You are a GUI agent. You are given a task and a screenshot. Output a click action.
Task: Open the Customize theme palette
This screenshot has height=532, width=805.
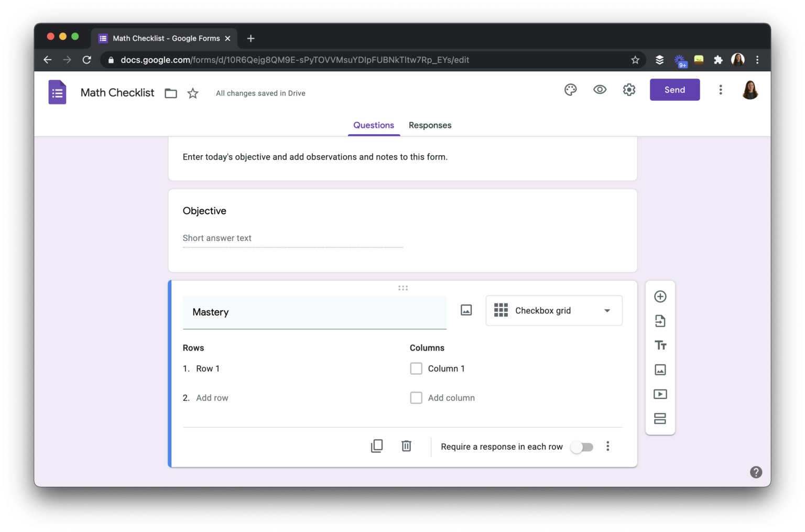coord(570,90)
